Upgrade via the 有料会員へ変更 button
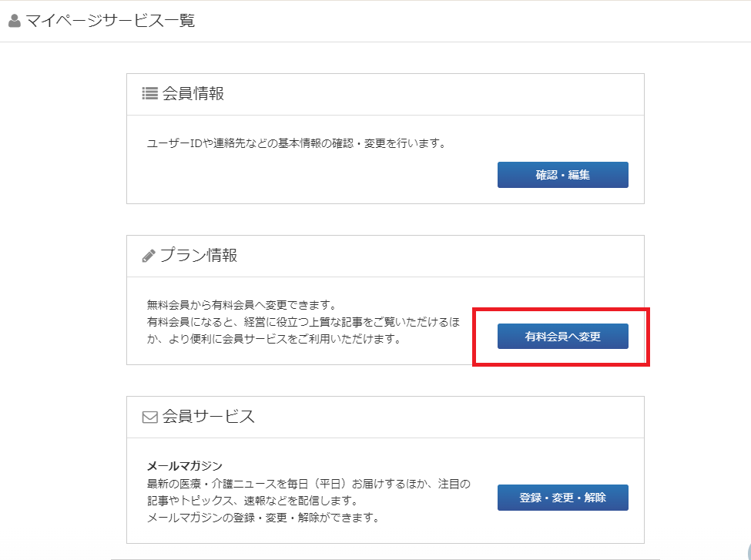 (562, 337)
